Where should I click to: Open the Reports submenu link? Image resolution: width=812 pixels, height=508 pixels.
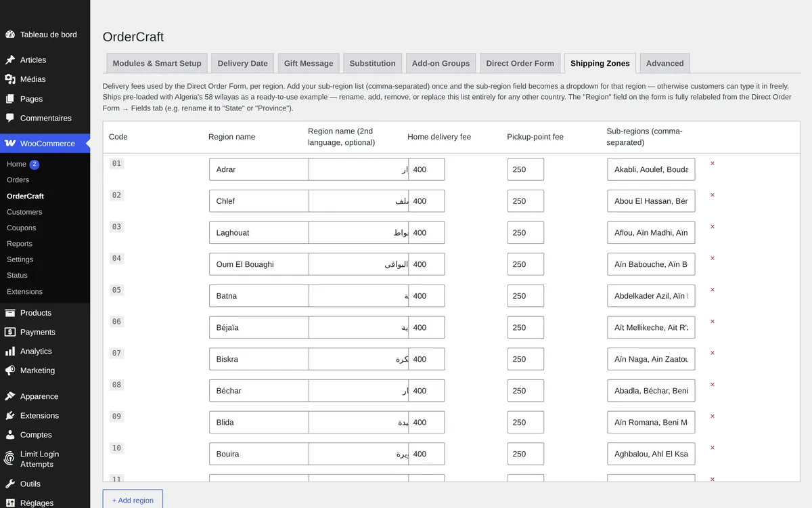(20, 244)
